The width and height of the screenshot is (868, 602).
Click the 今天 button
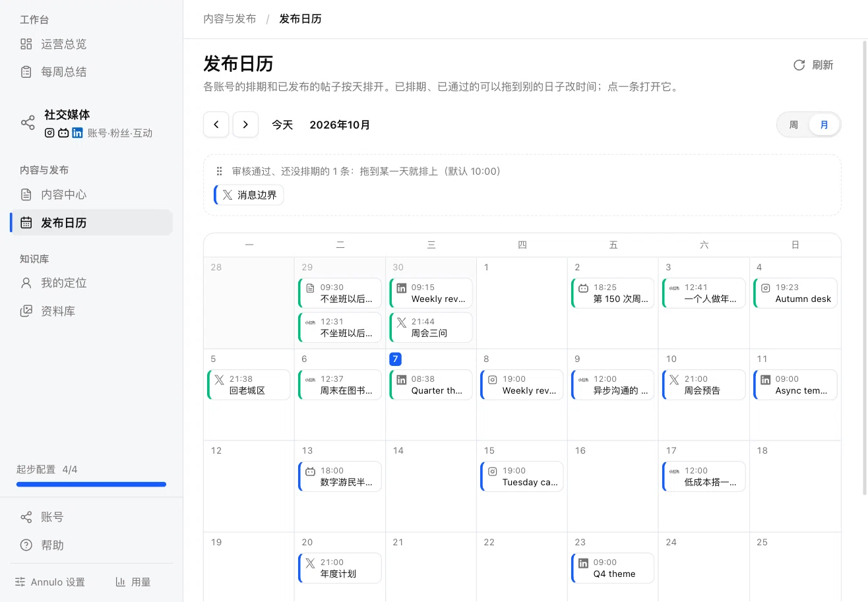click(x=282, y=125)
